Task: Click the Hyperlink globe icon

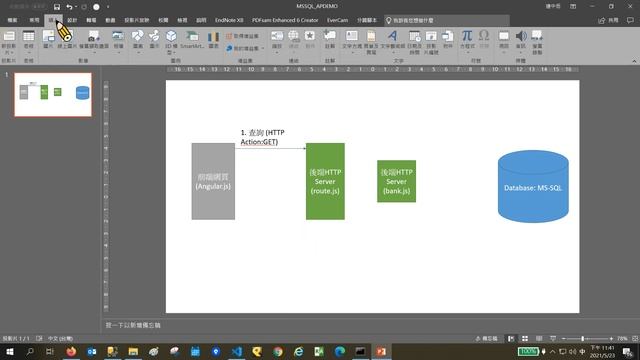Action: pos(293,36)
